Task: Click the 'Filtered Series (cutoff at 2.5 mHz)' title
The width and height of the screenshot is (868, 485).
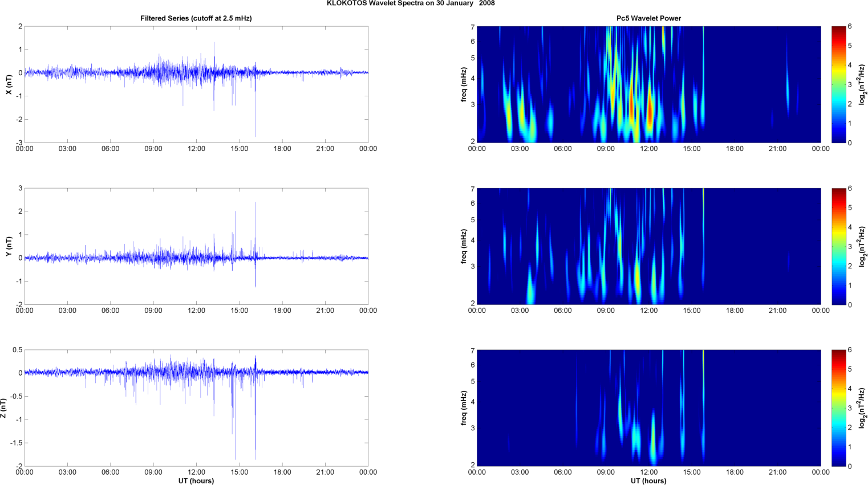Action: [x=196, y=18]
